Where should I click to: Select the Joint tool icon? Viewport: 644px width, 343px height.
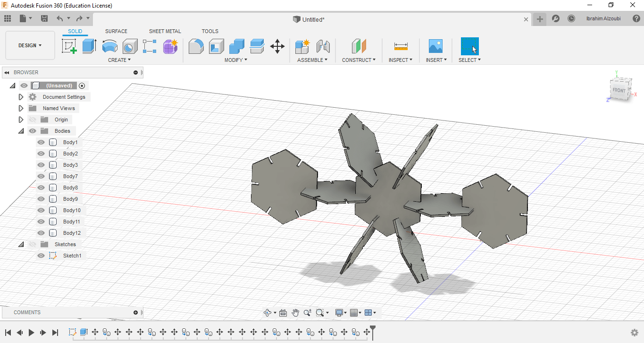(323, 46)
